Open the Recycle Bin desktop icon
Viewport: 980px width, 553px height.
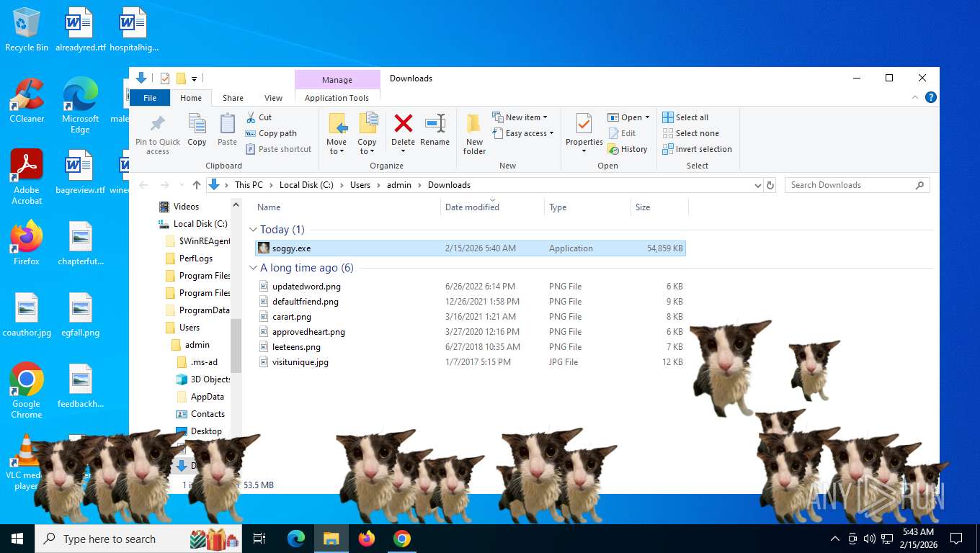(x=27, y=30)
